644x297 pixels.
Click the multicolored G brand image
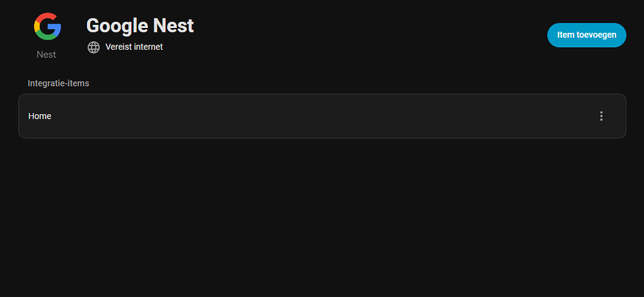pos(47,26)
